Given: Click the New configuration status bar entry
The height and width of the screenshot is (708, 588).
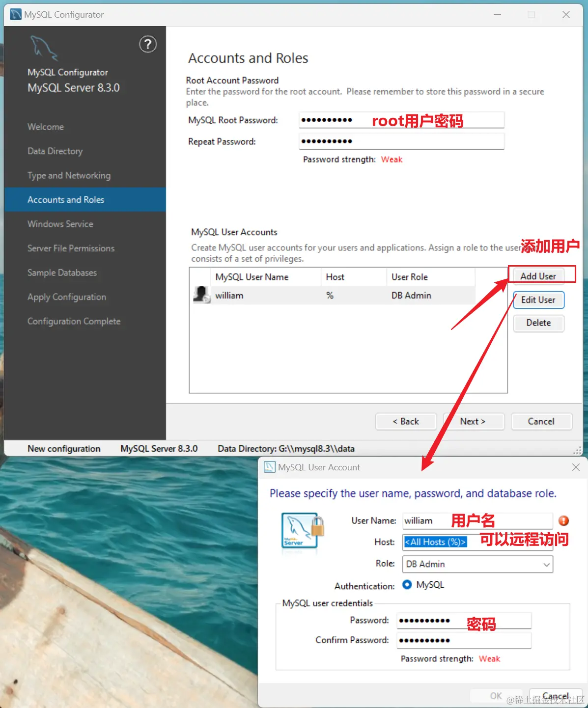Looking at the screenshot, I should pos(64,449).
